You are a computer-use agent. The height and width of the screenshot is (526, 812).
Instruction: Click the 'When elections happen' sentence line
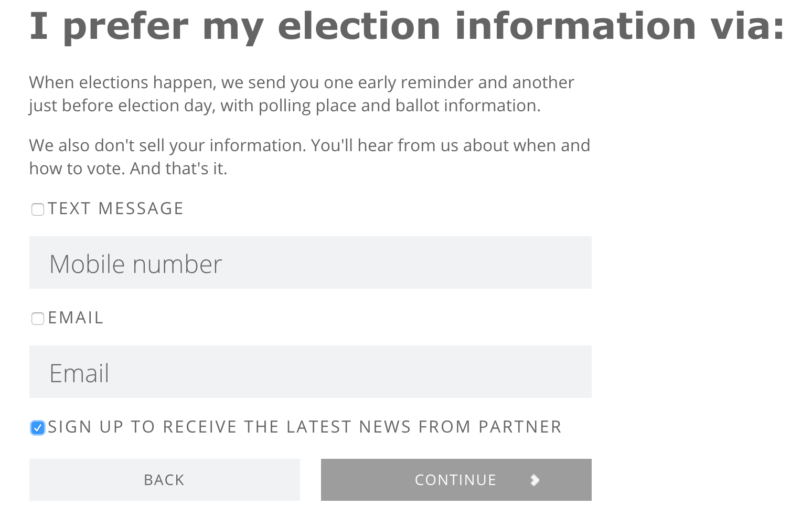pos(302,82)
